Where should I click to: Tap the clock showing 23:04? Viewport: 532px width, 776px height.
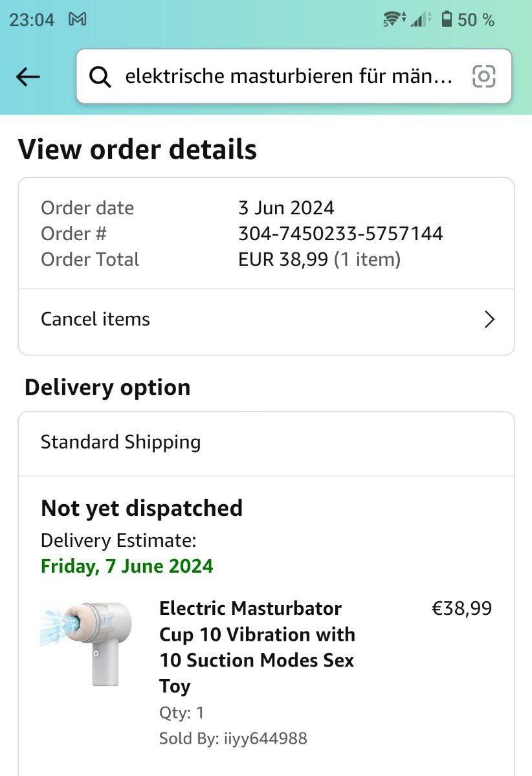tap(32, 19)
